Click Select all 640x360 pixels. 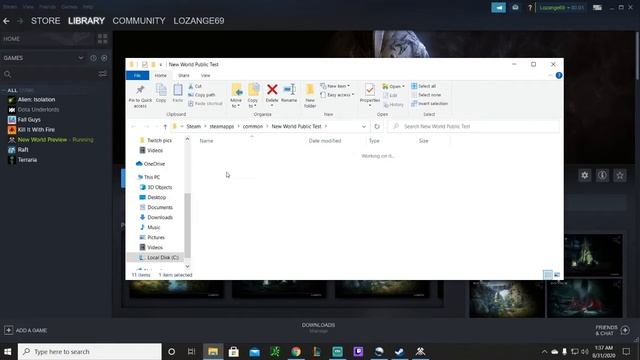coord(424,86)
